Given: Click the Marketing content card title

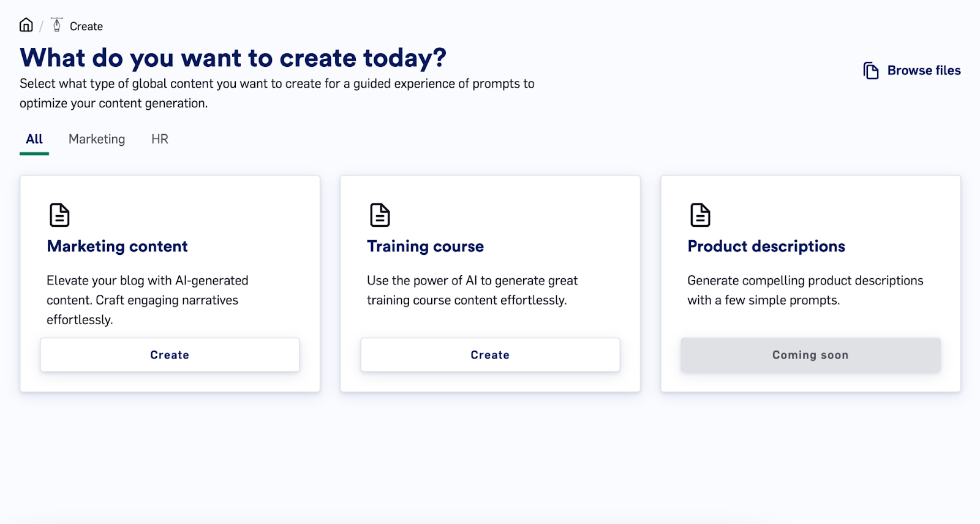Looking at the screenshot, I should tap(118, 246).
